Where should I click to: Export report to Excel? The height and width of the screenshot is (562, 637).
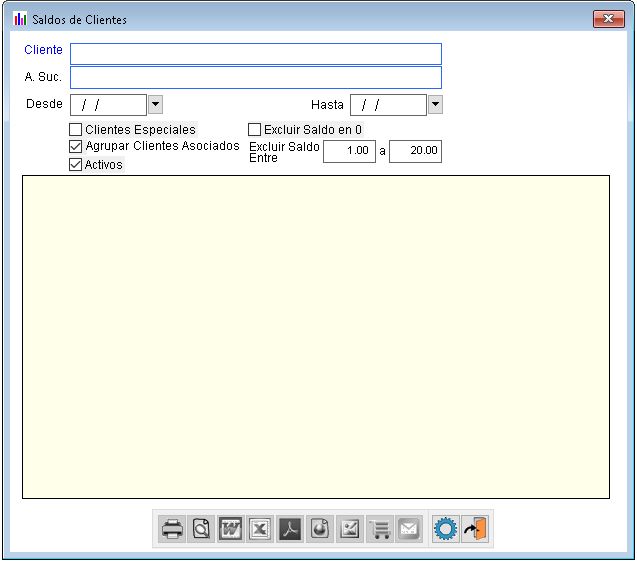point(260,529)
